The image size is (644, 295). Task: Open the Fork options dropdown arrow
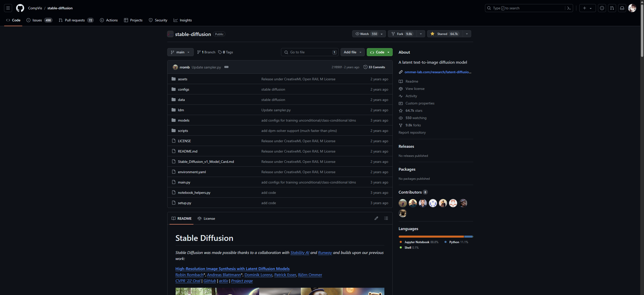(x=421, y=34)
